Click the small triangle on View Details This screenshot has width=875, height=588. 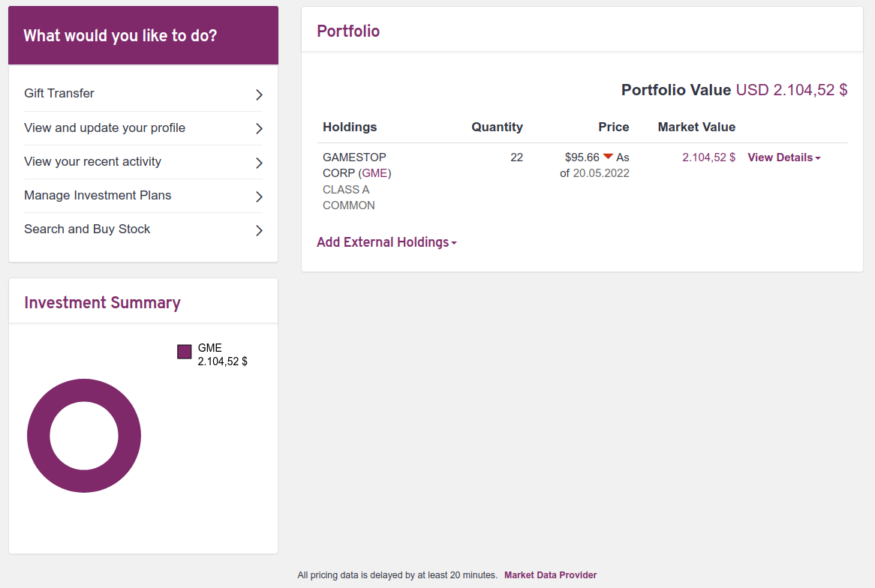point(817,157)
